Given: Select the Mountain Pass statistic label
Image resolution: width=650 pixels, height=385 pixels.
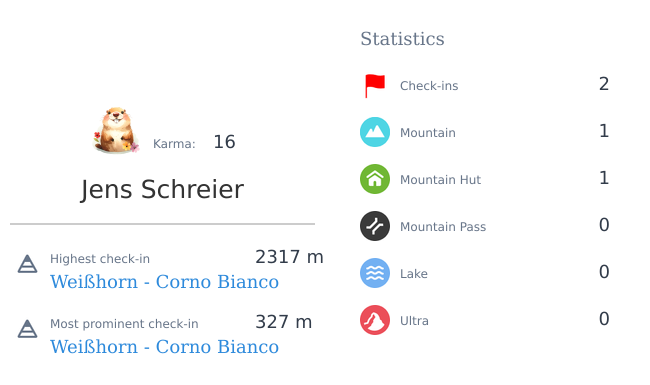Looking at the screenshot, I should tap(443, 227).
